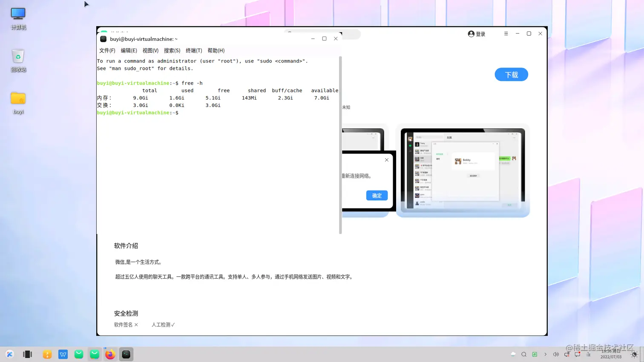Image resolution: width=644 pixels, height=362 pixels.
Task: Click the text 微信,是一个生活方式。
Action: click(x=138, y=262)
